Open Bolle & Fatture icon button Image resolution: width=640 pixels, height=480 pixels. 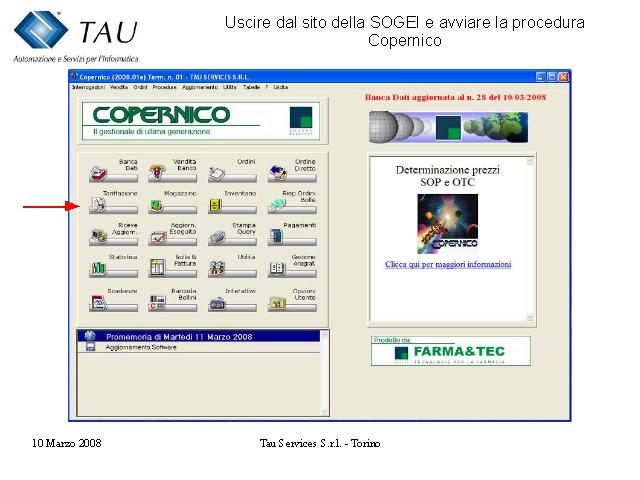pos(173,269)
